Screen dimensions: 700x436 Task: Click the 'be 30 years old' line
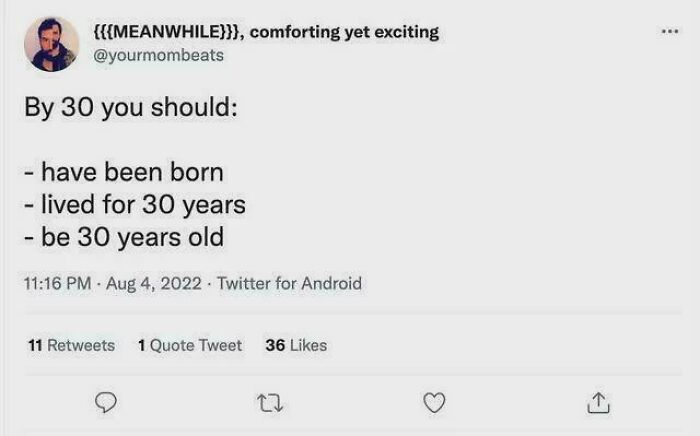point(124,238)
